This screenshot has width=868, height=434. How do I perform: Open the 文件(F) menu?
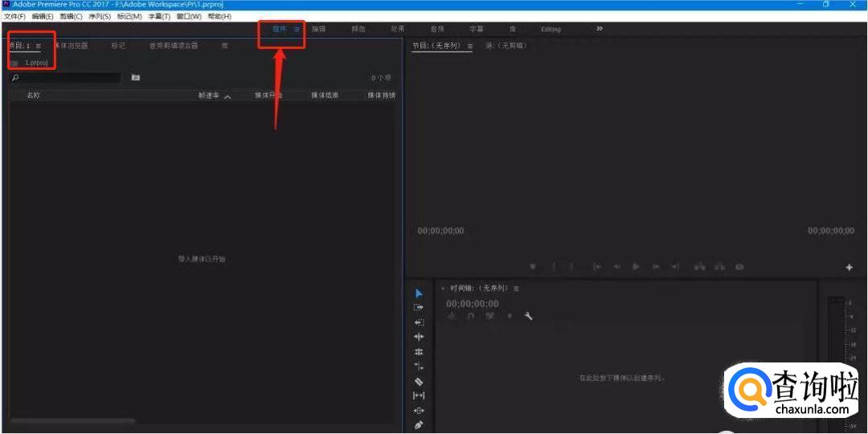pyautogui.click(x=14, y=16)
